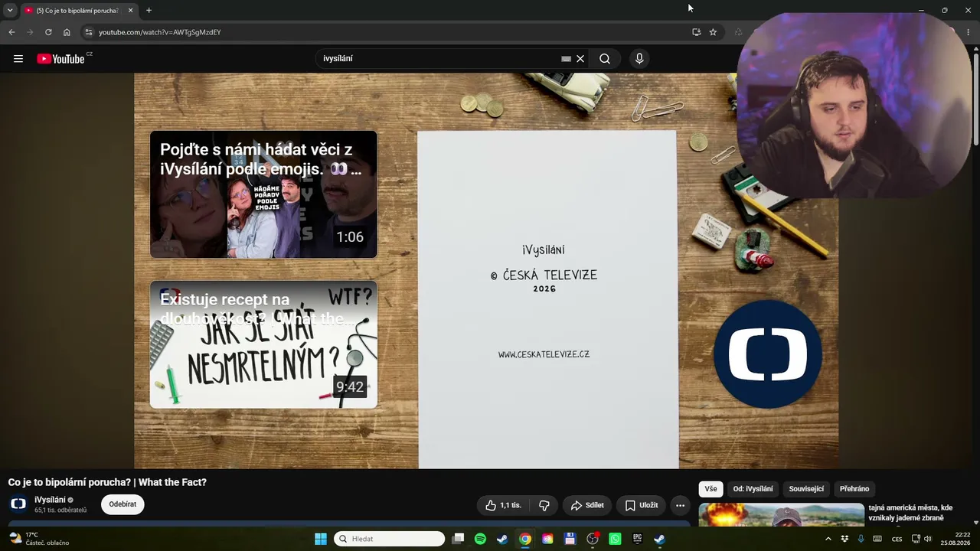The height and width of the screenshot is (551, 980).
Task: Open more actions three-dot menu
Action: [x=680, y=505]
